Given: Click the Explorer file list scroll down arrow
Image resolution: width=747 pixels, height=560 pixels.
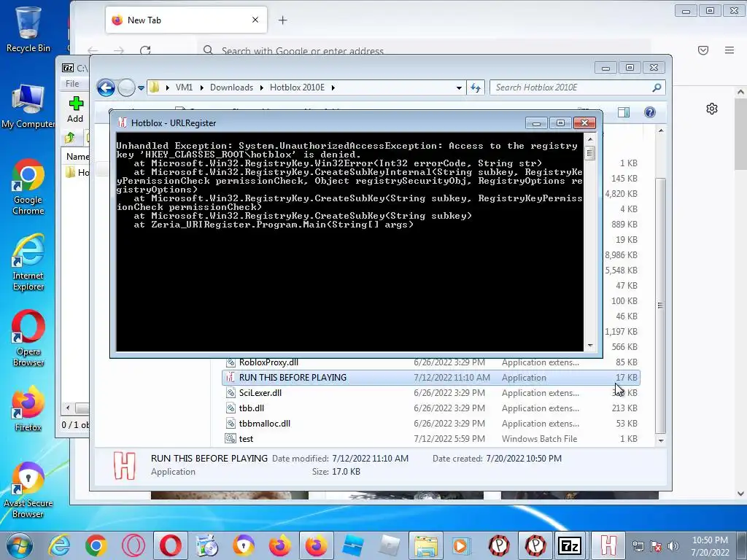Looking at the screenshot, I should coord(661,440).
